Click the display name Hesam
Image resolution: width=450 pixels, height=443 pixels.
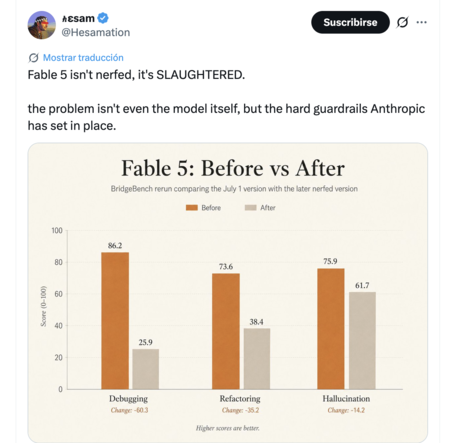pyautogui.click(x=79, y=18)
